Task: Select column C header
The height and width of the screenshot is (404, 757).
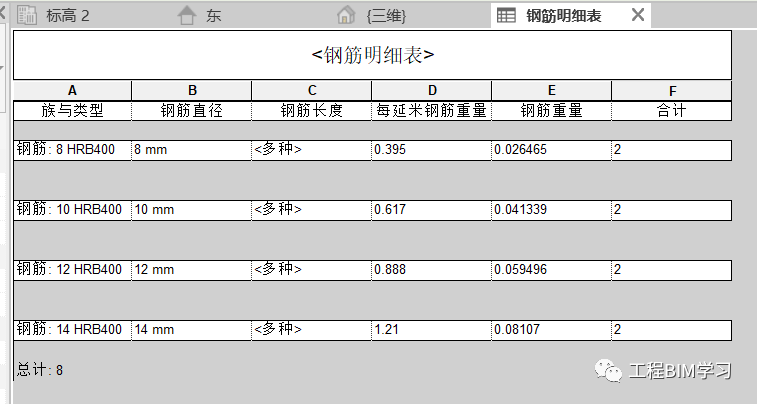Action: tap(311, 91)
